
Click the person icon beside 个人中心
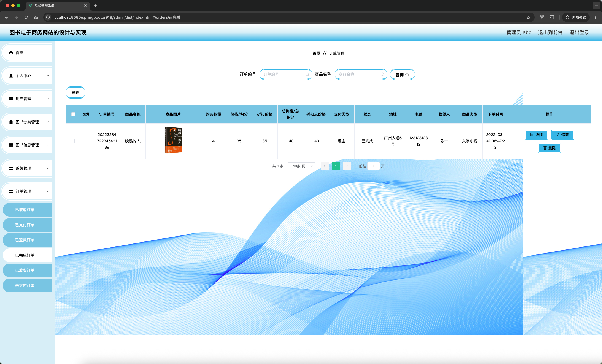11,76
